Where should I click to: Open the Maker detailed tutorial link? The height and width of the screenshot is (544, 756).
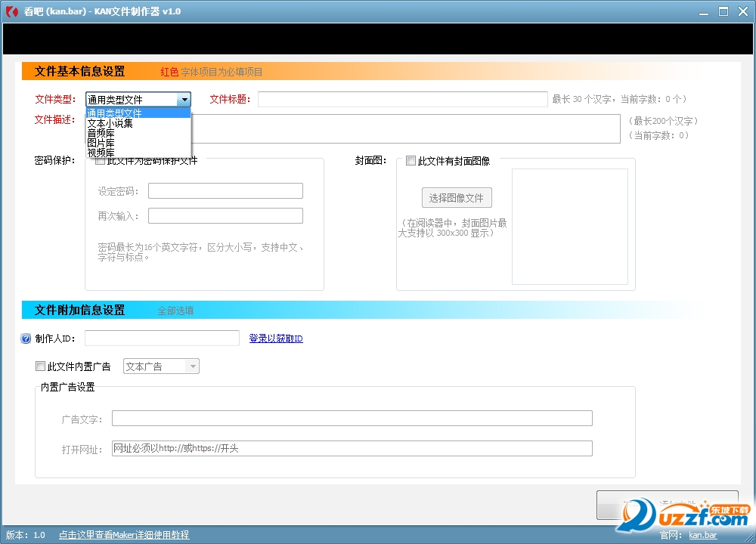point(124,535)
